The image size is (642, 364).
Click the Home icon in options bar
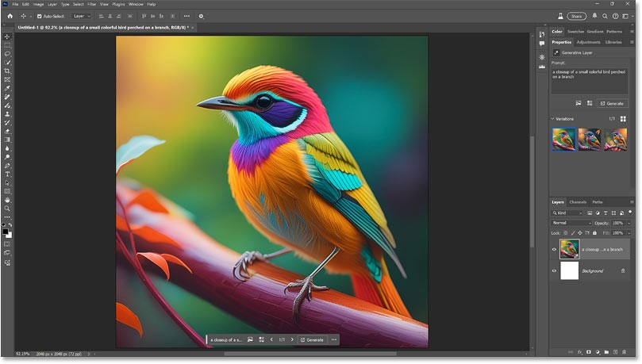(x=8, y=16)
